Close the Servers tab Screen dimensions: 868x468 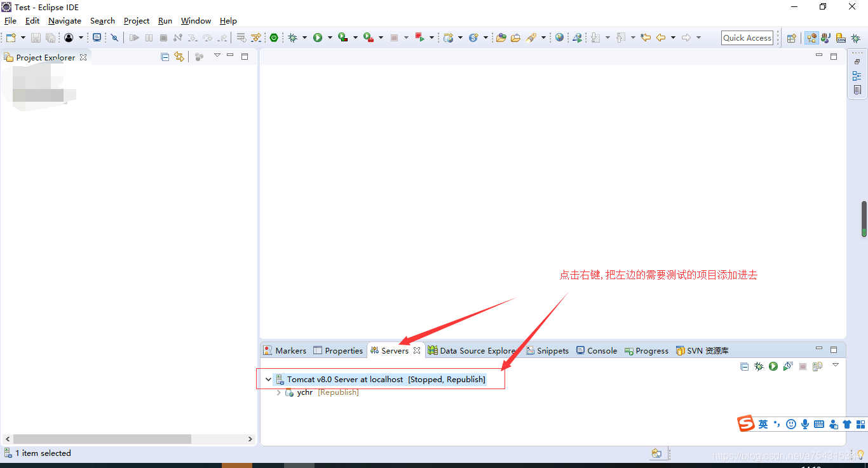coord(417,350)
